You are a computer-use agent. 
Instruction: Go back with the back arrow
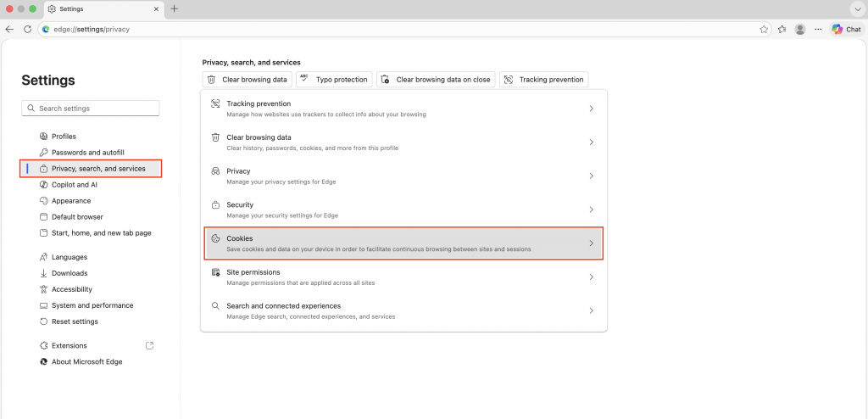[x=9, y=30]
